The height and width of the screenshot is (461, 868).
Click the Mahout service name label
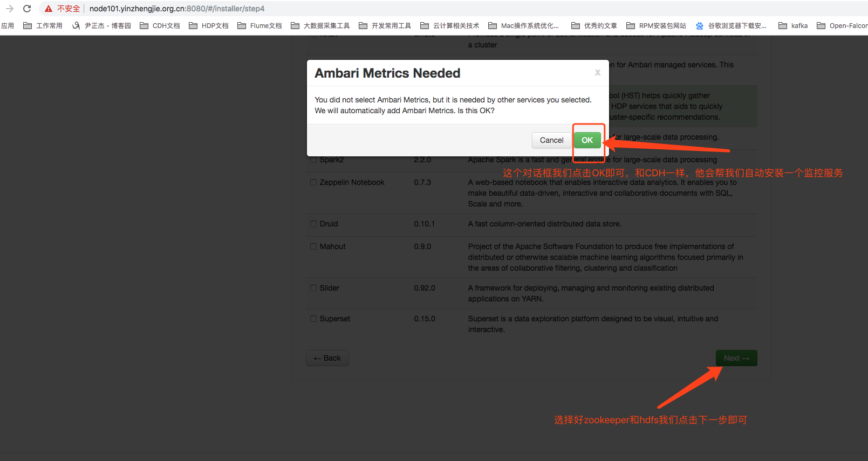[332, 246]
